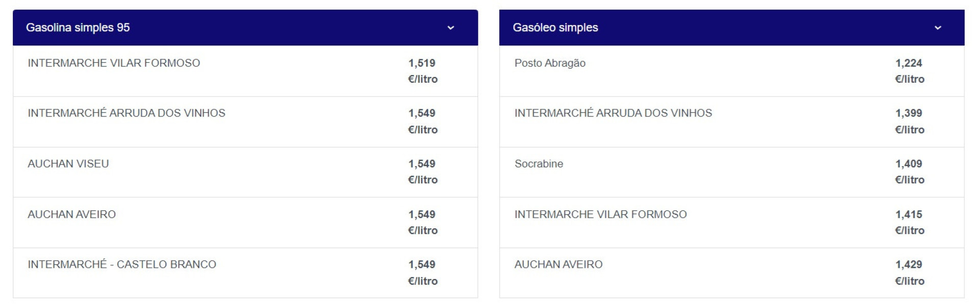980x304 pixels.
Task: Click the 1,399 €/litro diesel price
Action: 909,121
